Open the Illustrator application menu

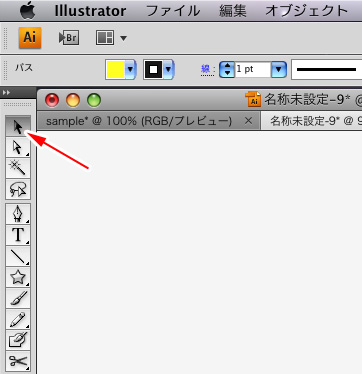tap(90, 11)
